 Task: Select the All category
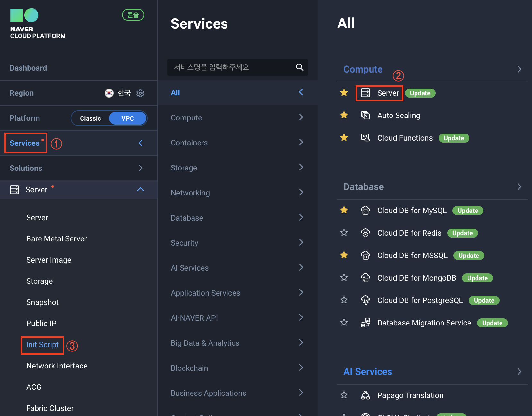[x=238, y=93]
